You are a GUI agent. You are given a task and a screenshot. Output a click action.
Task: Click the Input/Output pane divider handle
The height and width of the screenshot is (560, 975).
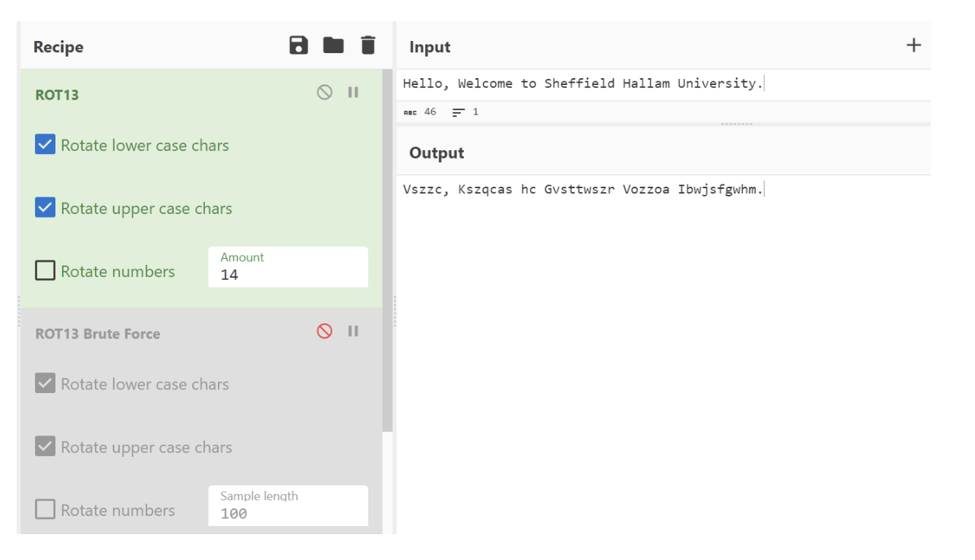click(x=736, y=124)
